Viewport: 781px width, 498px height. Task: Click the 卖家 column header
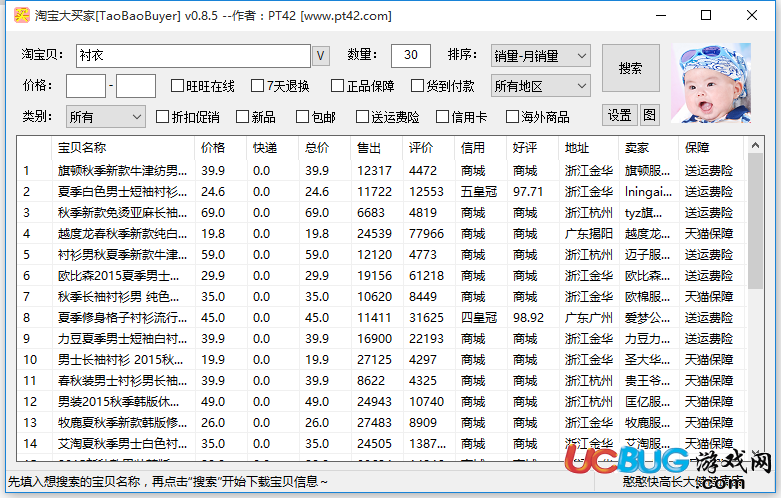[648, 147]
